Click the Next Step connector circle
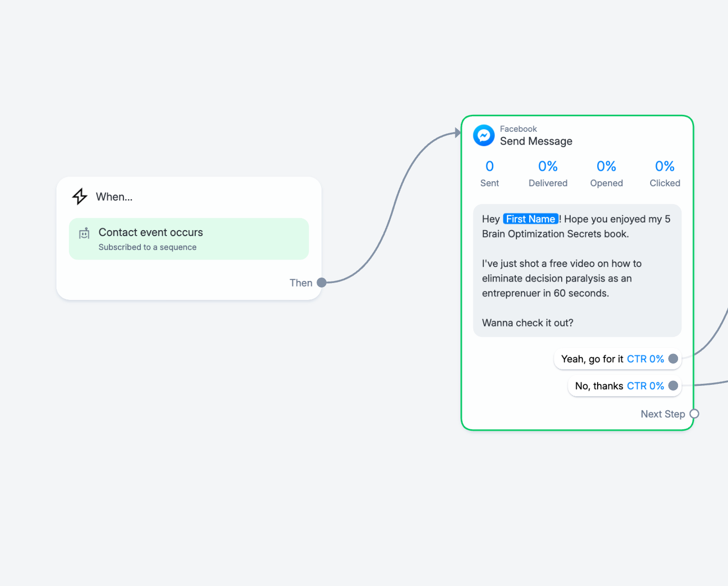Screen dimensions: 728x586 [x=694, y=414]
